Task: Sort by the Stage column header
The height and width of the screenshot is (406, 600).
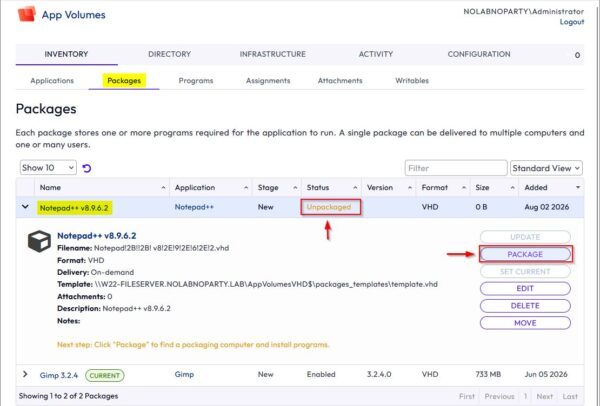Action: (x=277, y=188)
